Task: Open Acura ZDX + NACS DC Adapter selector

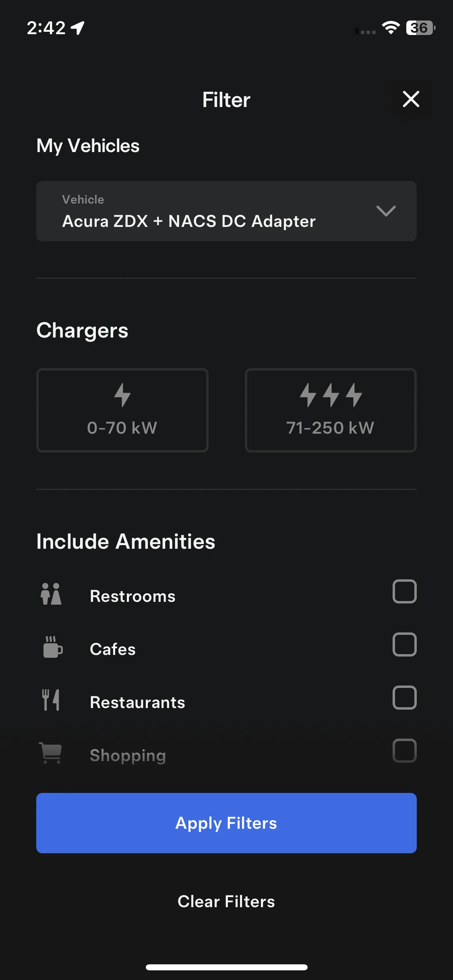Action: click(226, 211)
